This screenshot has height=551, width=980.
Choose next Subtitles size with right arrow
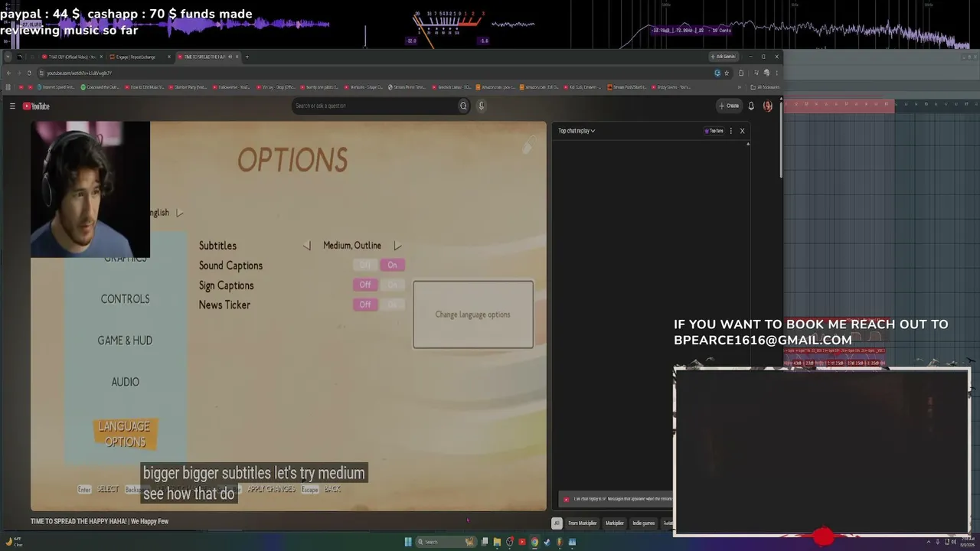[x=397, y=246]
